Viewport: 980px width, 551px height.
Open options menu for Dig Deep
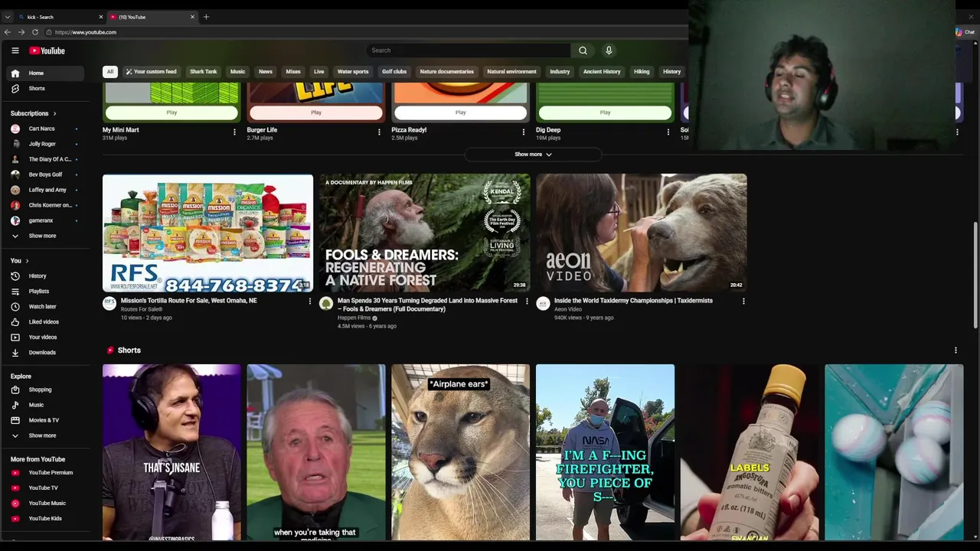click(x=668, y=132)
